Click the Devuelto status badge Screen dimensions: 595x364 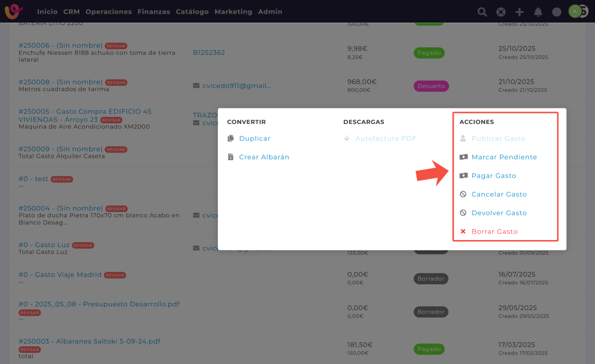(431, 86)
